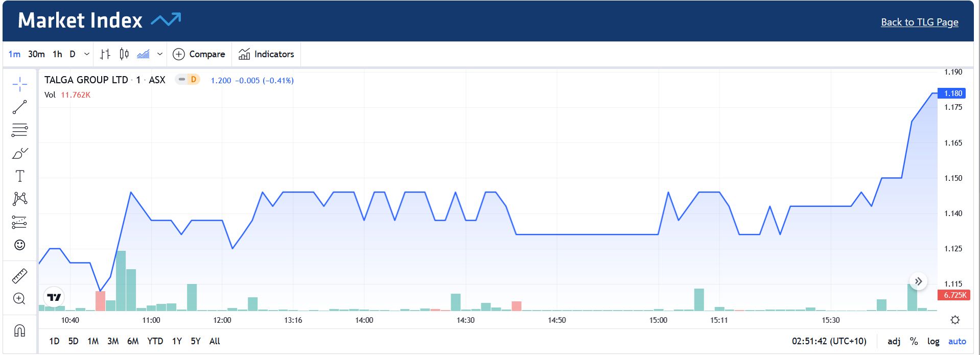Viewport: 980px width, 355px height.
Task: Set date range to 1Y
Action: coord(177,341)
